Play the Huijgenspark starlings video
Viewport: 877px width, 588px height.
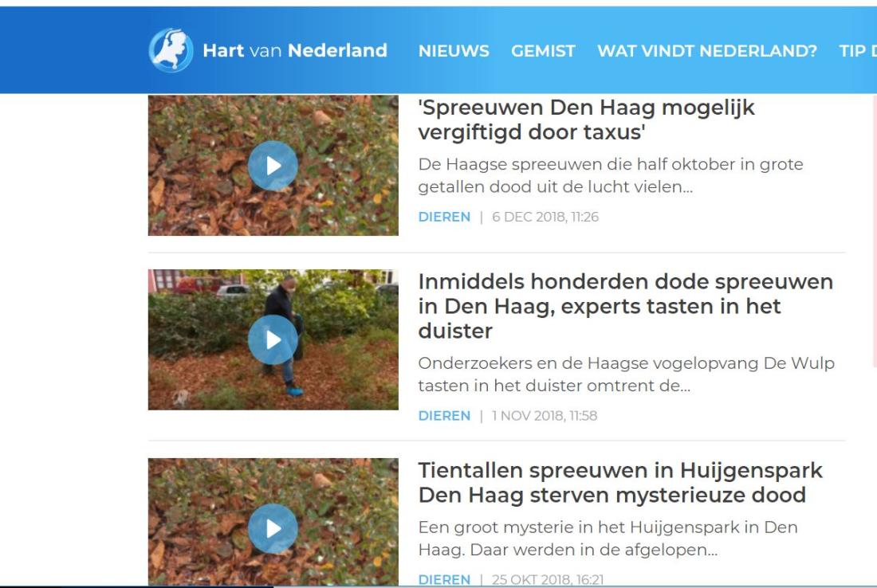[273, 529]
